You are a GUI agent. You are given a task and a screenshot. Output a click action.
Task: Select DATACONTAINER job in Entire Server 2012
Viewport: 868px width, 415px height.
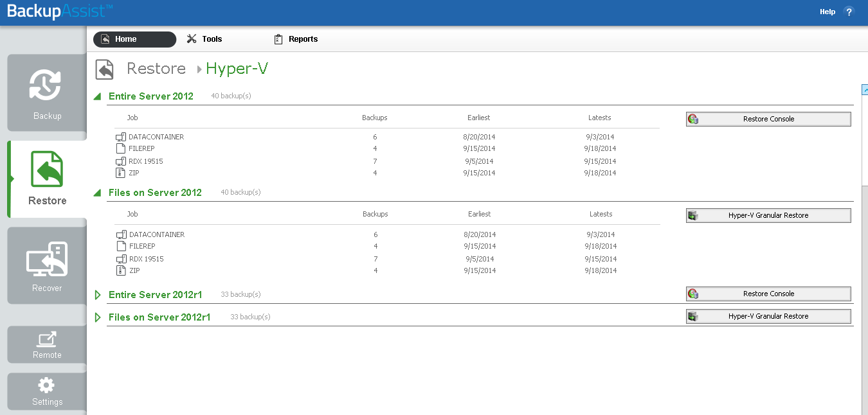[156, 137]
